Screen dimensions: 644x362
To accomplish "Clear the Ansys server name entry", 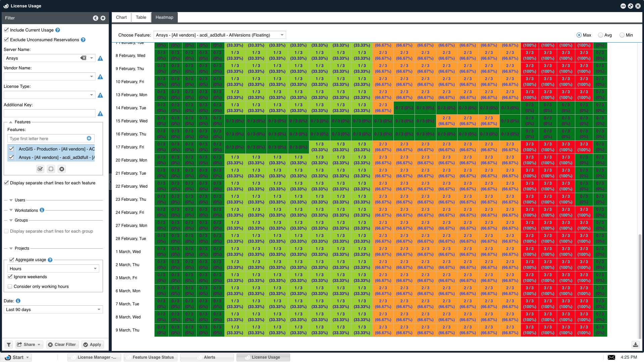I will [x=83, y=58].
